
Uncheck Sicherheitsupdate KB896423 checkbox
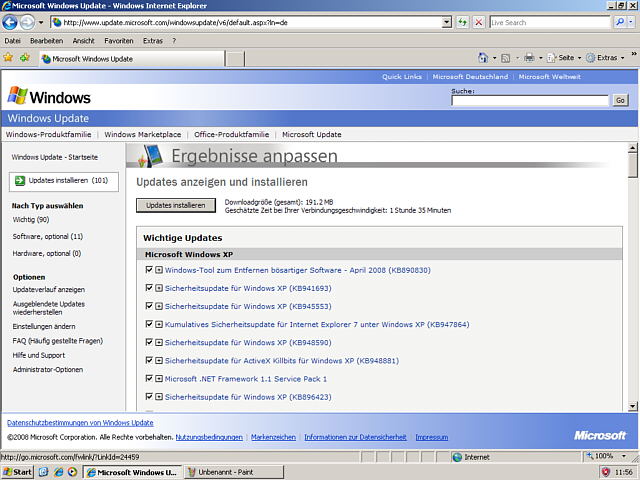pos(149,396)
